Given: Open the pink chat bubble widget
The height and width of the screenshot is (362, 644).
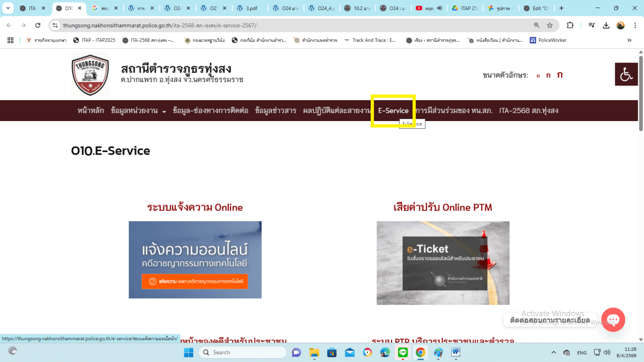Looking at the screenshot, I should click(x=613, y=320).
